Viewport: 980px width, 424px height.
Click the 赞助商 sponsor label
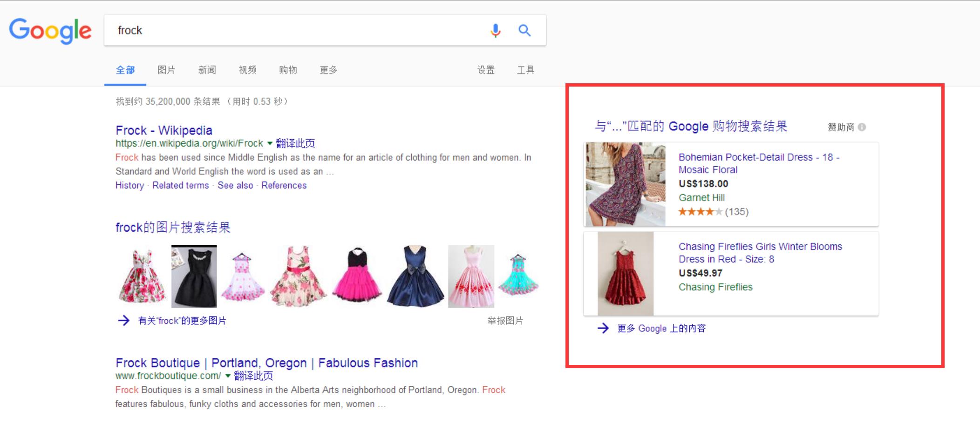[x=841, y=127]
